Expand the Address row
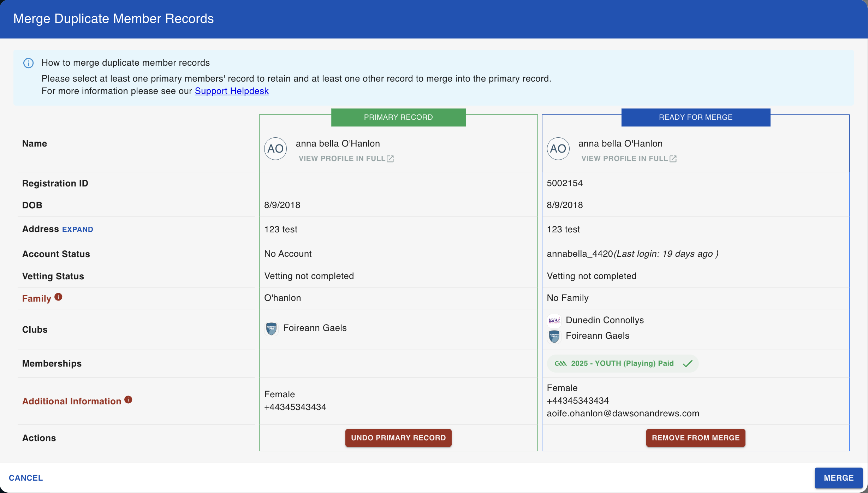Image resolution: width=868 pixels, height=493 pixels. coord(78,230)
